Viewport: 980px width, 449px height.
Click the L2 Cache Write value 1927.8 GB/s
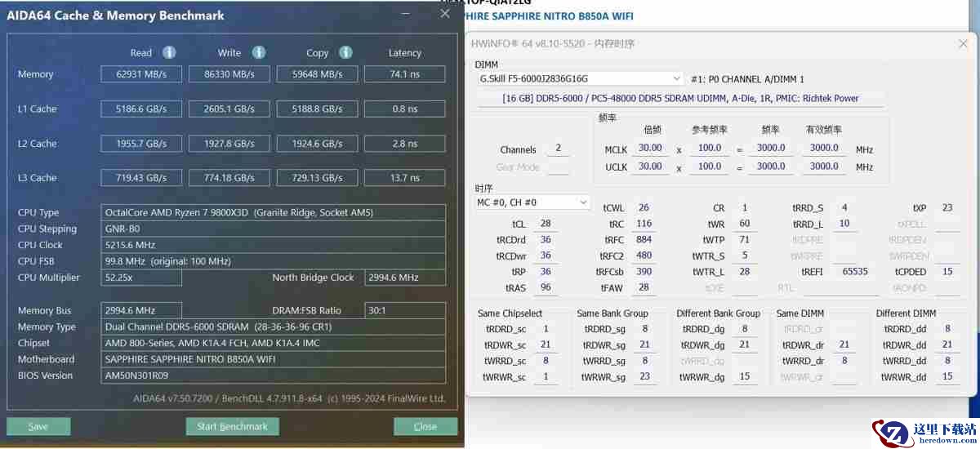pos(229,144)
